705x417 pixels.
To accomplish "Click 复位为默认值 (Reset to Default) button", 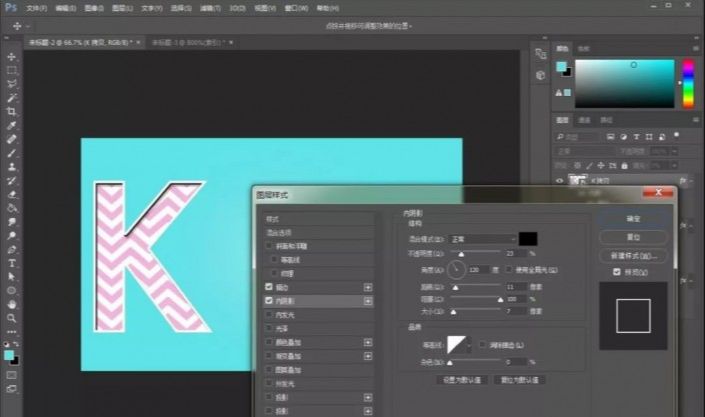I will 519,380.
